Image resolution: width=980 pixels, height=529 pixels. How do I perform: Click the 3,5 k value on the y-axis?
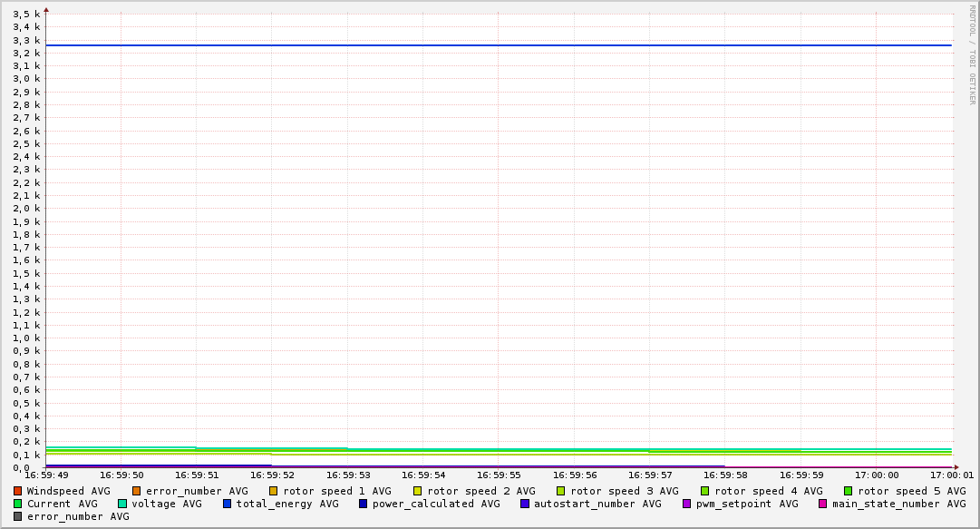click(27, 14)
